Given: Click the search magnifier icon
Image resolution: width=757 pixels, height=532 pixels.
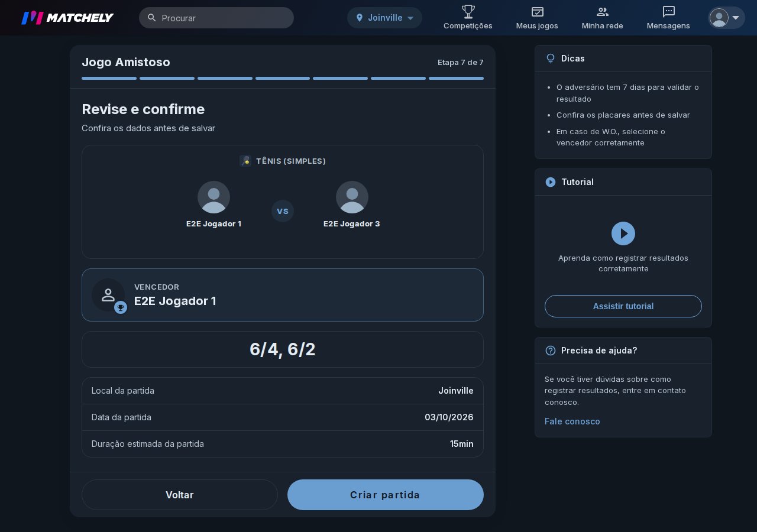Looking at the screenshot, I should pyautogui.click(x=152, y=18).
